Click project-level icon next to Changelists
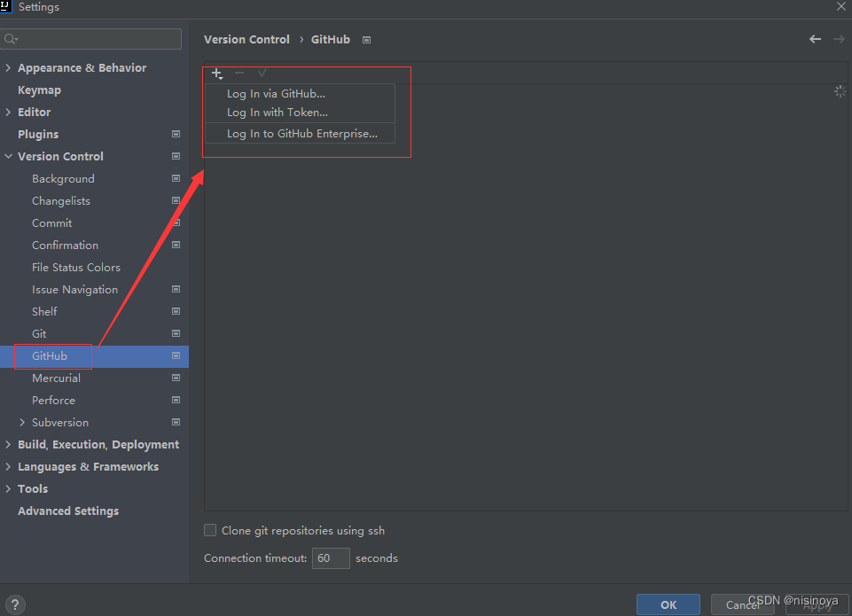 (x=176, y=200)
